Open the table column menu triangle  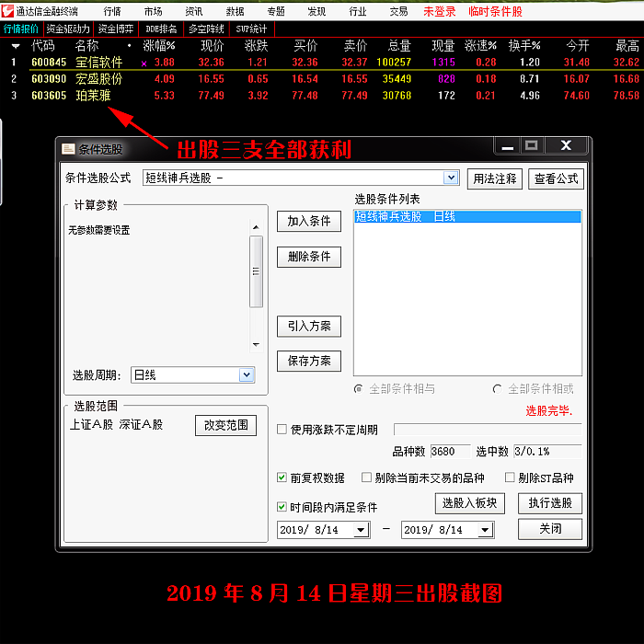tap(16, 46)
